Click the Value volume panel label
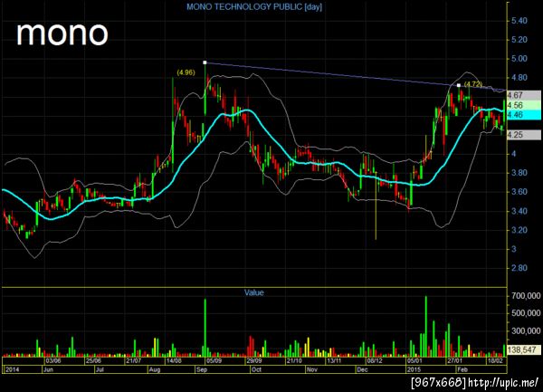 (x=253, y=292)
